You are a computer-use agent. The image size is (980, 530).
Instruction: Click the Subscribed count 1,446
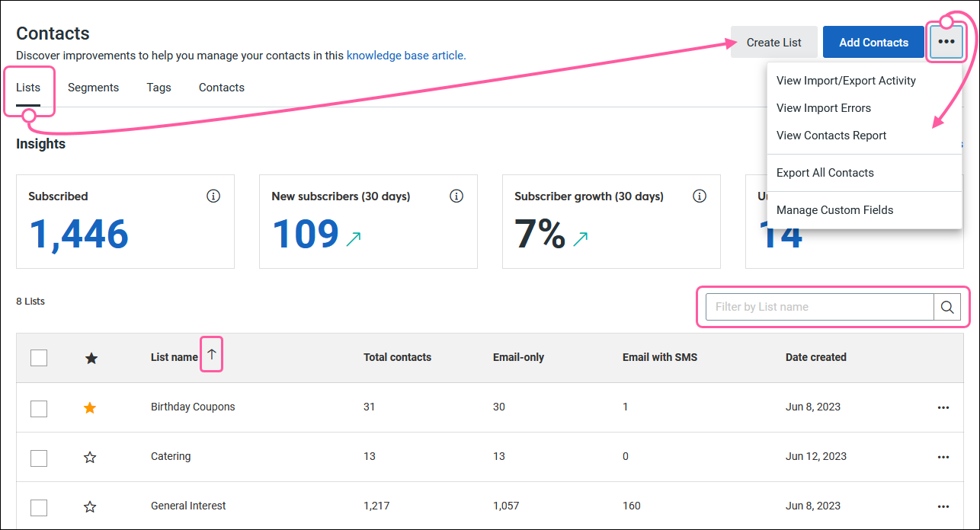click(x=78, y=235)
